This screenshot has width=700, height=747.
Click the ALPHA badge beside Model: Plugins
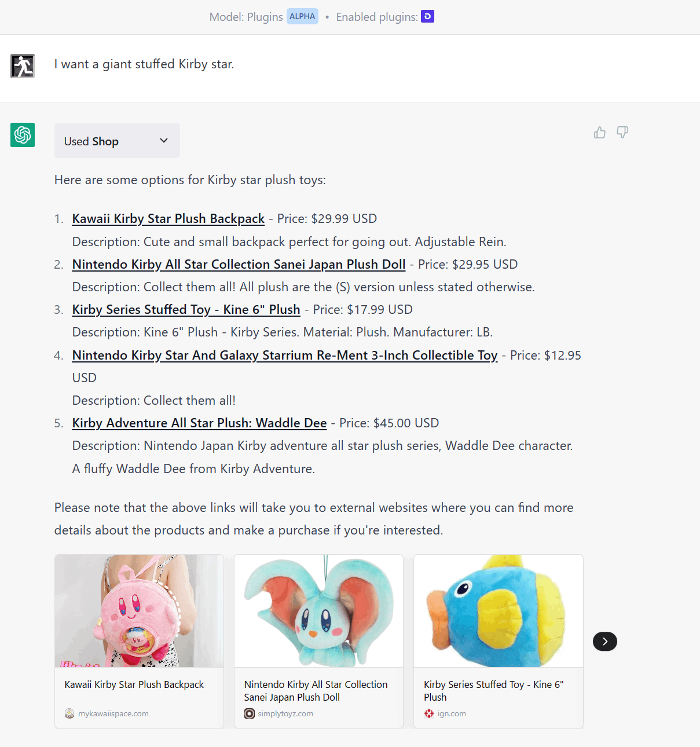(302, 16)
